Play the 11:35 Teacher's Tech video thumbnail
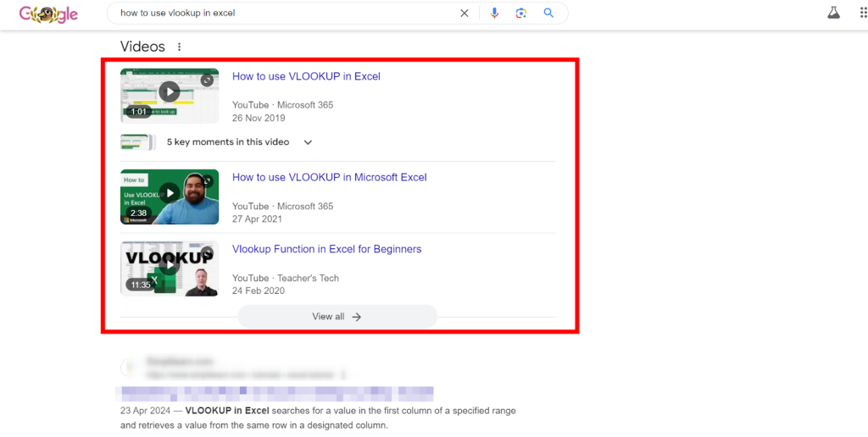 170,268
